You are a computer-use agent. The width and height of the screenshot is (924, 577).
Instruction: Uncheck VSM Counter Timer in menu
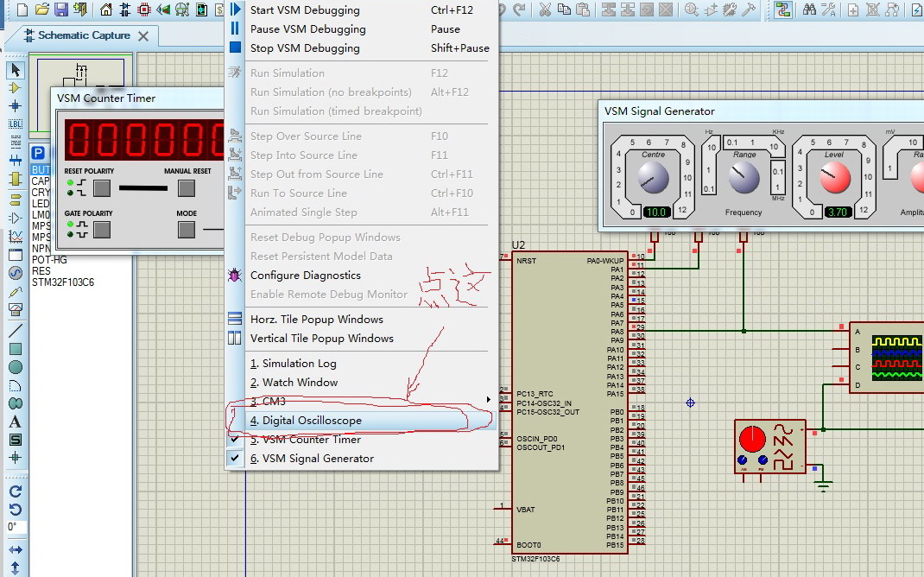[x=310, y=440]
